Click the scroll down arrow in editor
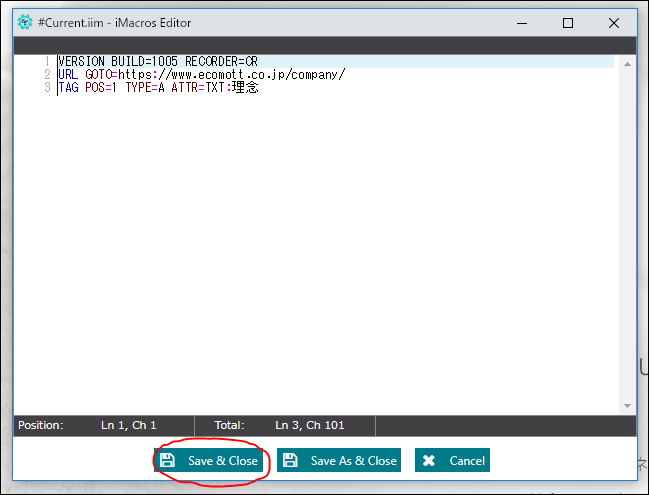649x495 pixels. [x=627, y=406]
